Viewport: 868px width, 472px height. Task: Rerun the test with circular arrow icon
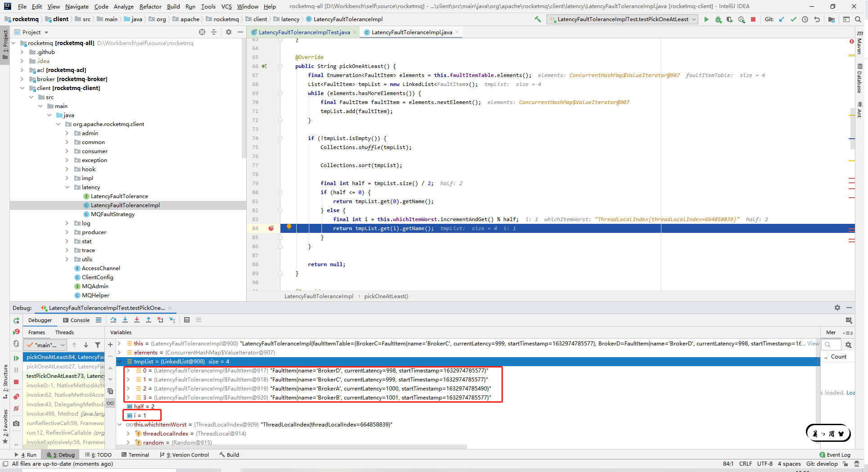point(16,320)
